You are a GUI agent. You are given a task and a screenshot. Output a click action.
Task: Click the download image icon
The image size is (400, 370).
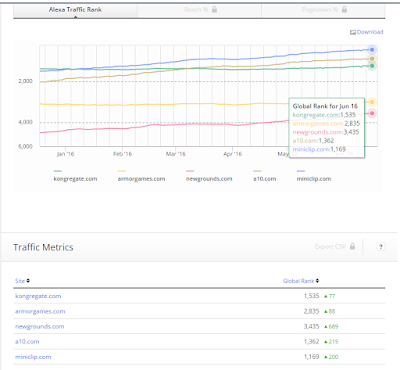(x=353, y=32)
